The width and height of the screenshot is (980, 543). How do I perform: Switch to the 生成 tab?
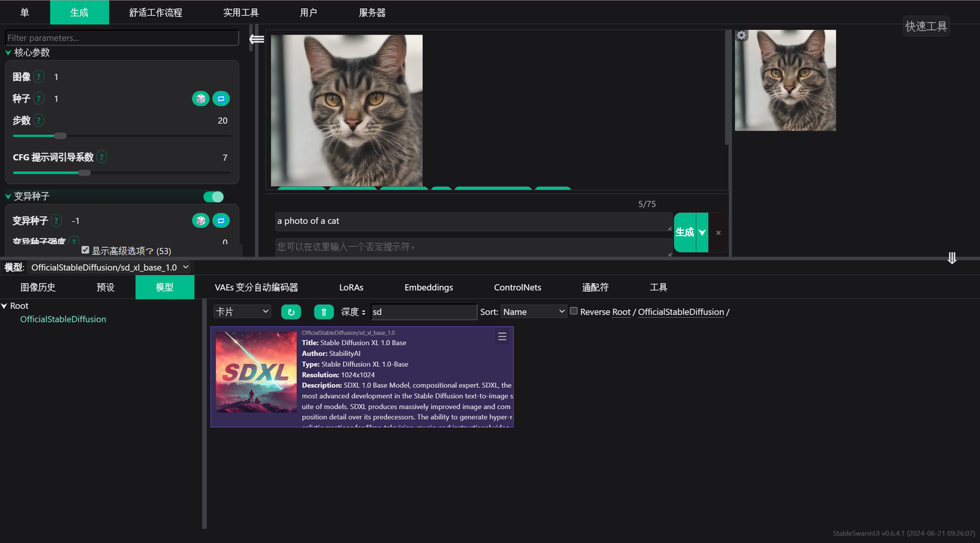tap(80, 12)
